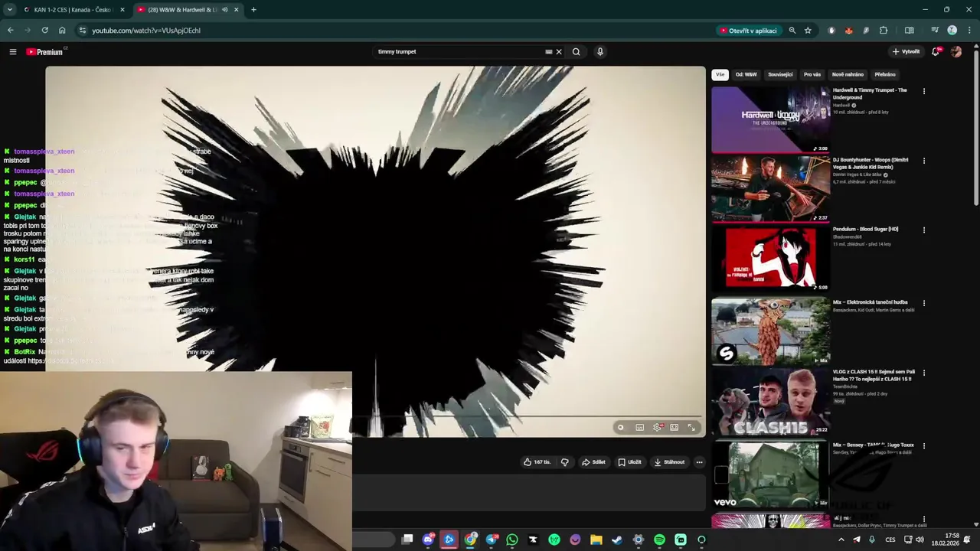Open Chrome media controls icon
This screenshot has height=551, width=980.
[x=935, y=31]
